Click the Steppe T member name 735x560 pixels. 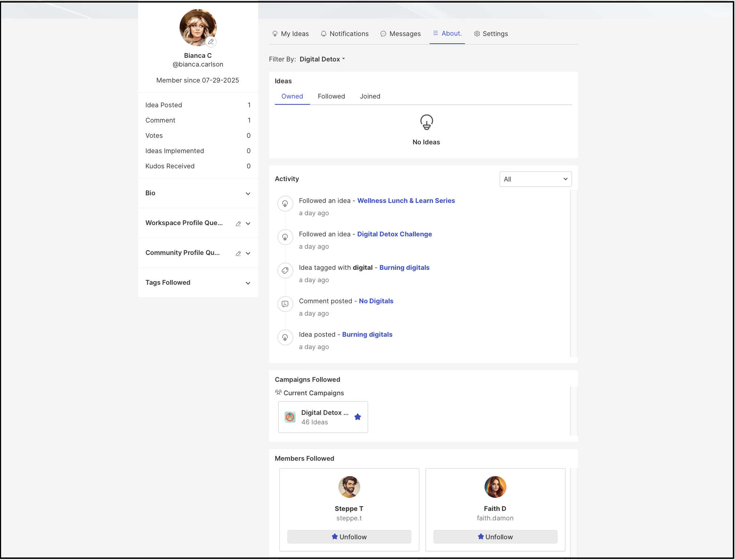[x=349, y=509]
